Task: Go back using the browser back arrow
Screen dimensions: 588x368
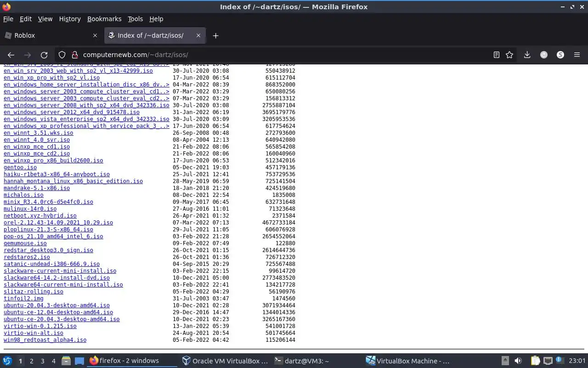Action: [11, 55]
